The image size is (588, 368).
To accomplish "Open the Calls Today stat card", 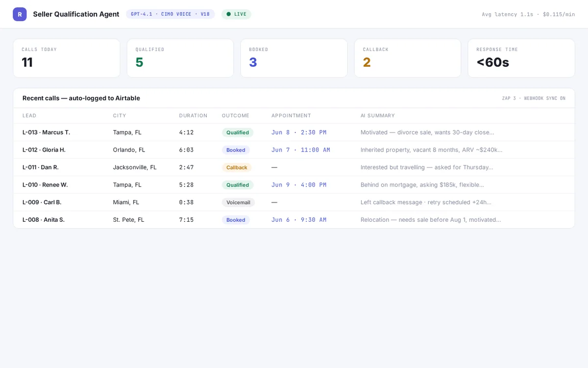I will point(67,58).
